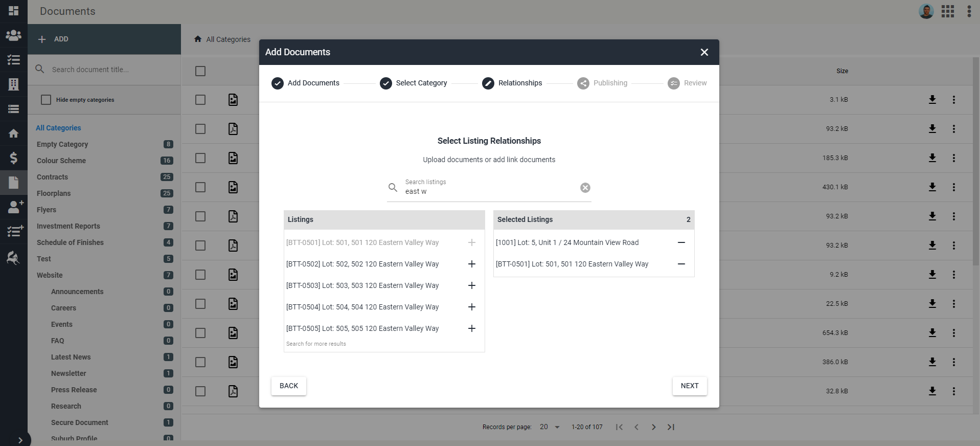The image size is (980, 446).
Task: Jump to the last page of records
Action: (671, 427)
